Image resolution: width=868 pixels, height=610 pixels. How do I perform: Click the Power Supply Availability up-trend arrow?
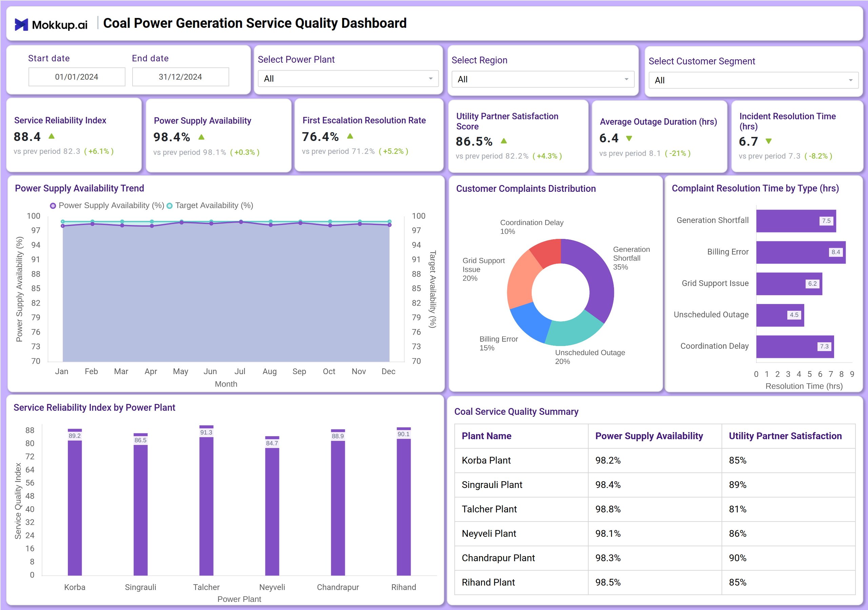[x=201, y=137]
